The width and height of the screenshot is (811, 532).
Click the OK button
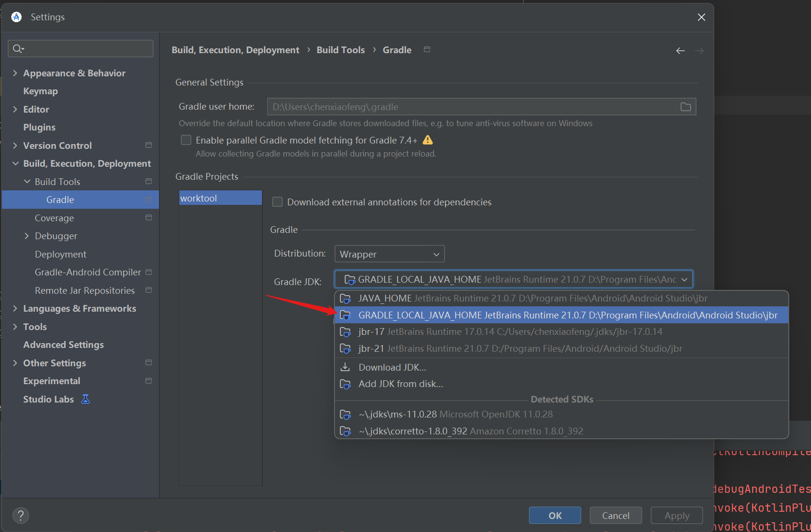(x=555, y=516)
